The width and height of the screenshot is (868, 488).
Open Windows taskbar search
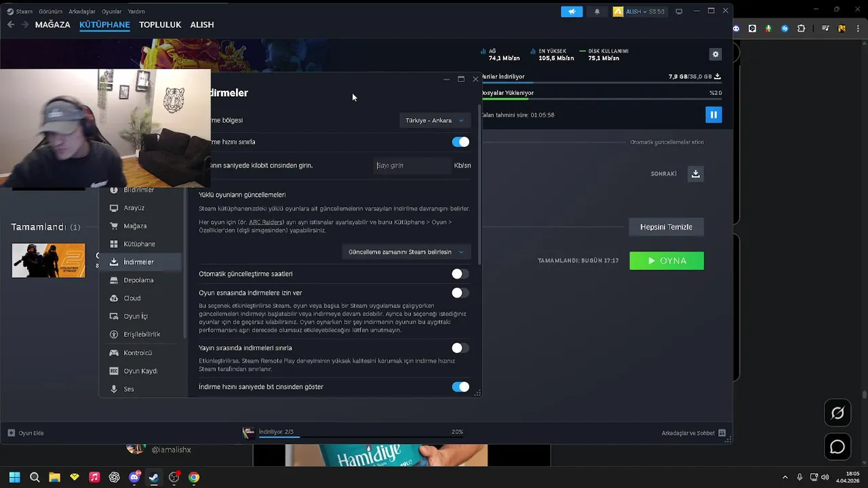[35, 477]
